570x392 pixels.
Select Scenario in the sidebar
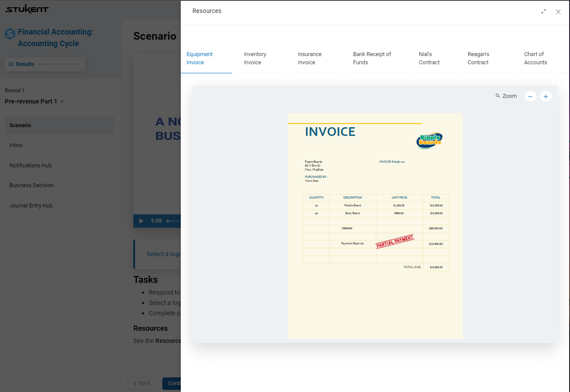pyautogui.click(x=60, y=125)
